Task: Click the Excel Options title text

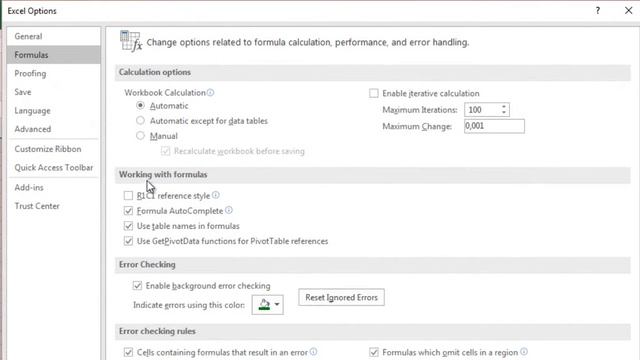Action: 32,11
